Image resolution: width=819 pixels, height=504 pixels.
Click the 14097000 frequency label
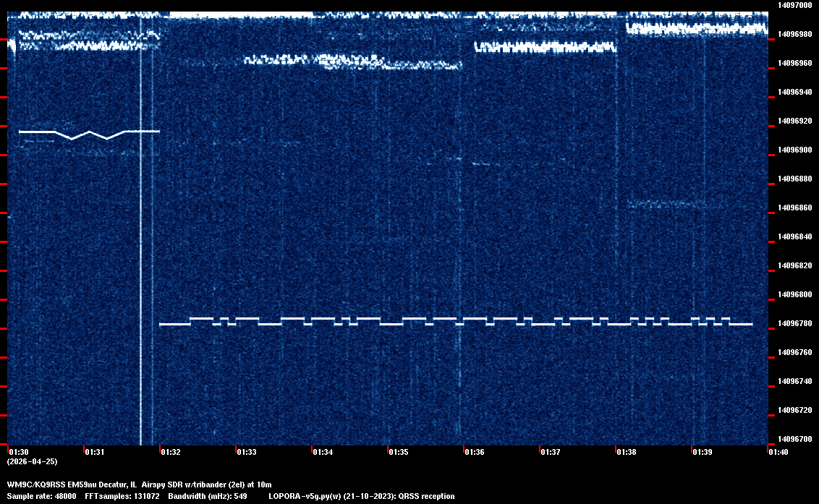[x=795, y=5]
